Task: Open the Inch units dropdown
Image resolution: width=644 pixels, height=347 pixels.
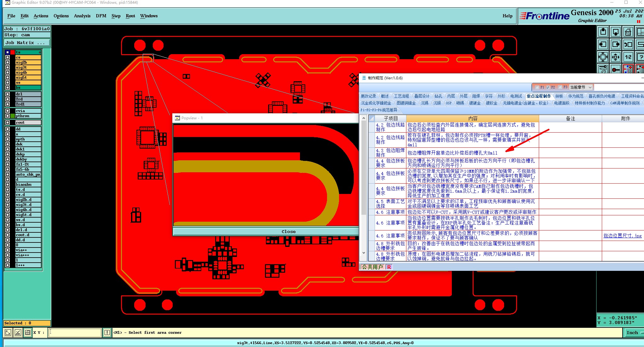Action: 633,333
